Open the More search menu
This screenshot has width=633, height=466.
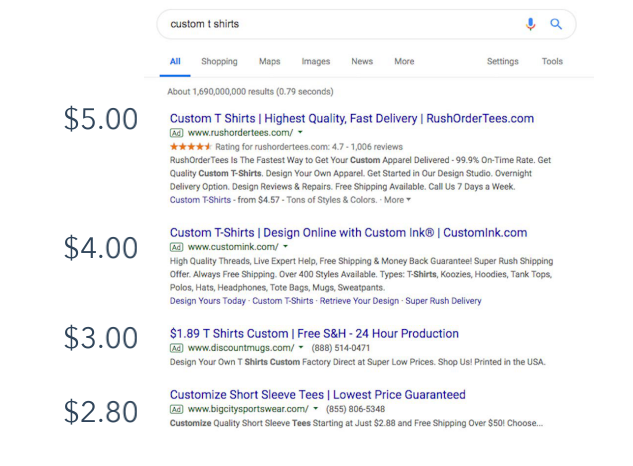404,61
